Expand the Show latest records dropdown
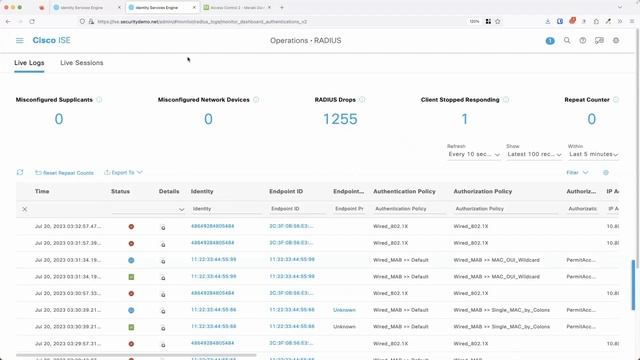The image size is (640, 360). pyautogui.click(x=534, y=154)
